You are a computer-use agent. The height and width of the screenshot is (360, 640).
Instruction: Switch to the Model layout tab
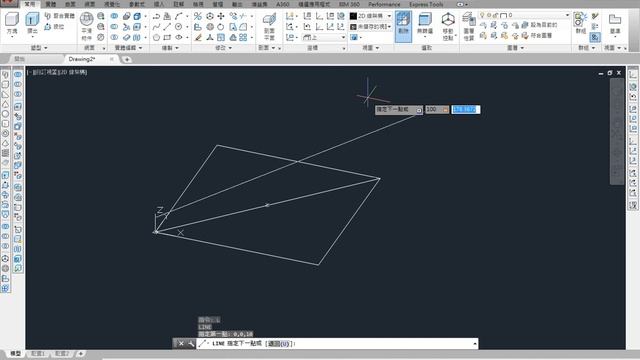(x=15, y=353)
